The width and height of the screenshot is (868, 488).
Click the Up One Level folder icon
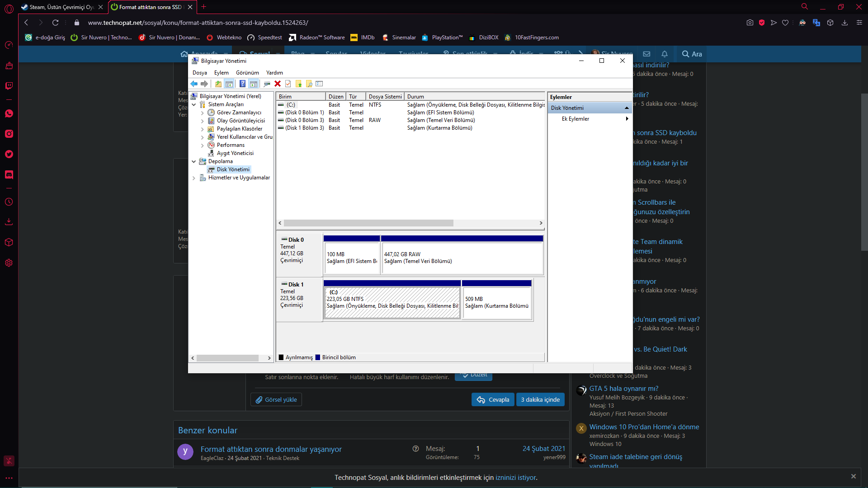(218, 84)
